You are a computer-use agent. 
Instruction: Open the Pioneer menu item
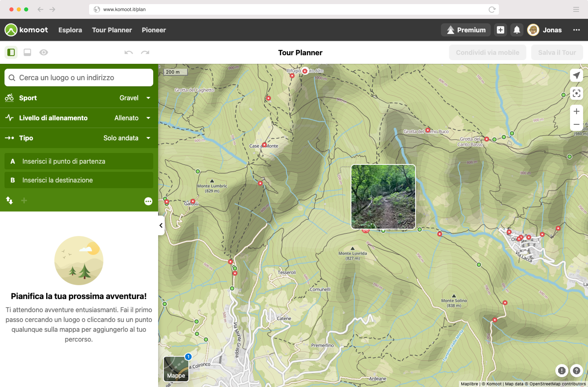tap(154, 30)
